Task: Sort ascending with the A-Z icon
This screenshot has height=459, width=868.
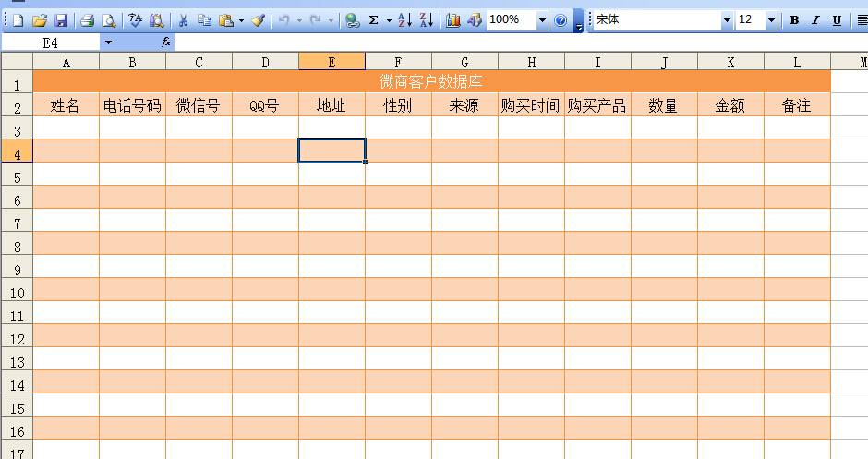Action: click(404, 20)
